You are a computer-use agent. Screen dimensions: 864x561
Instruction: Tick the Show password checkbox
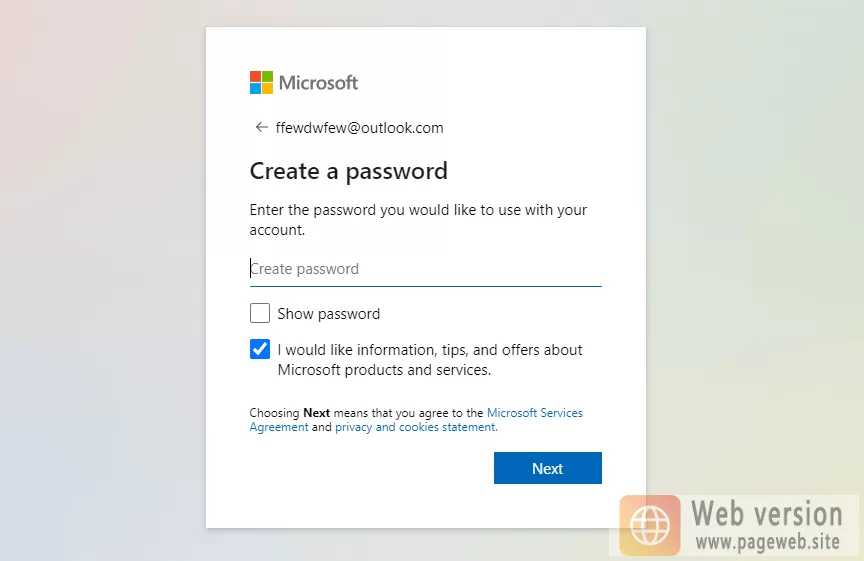point(260,313)
